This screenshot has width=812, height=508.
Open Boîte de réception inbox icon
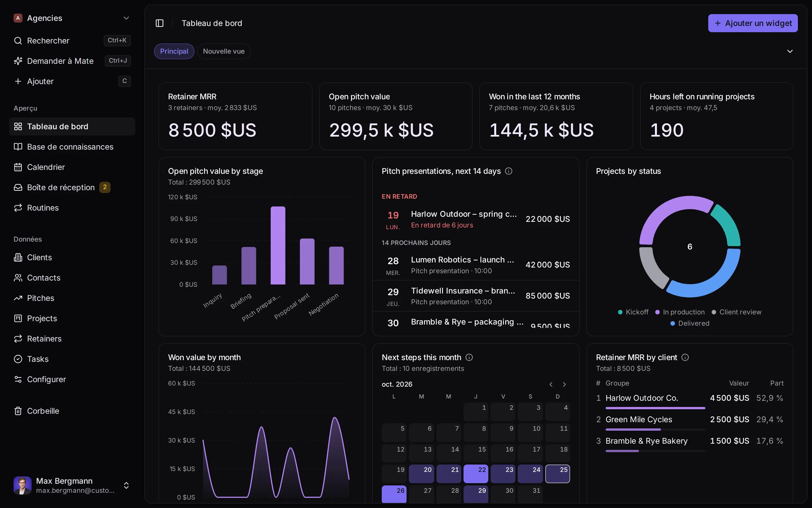click(x=18, y=187)
